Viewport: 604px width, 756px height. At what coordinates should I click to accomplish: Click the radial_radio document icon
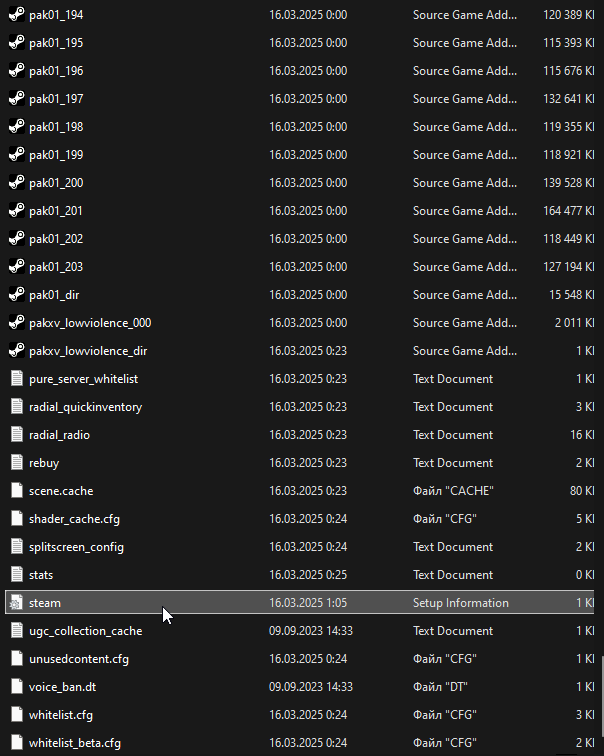[16, 435]
